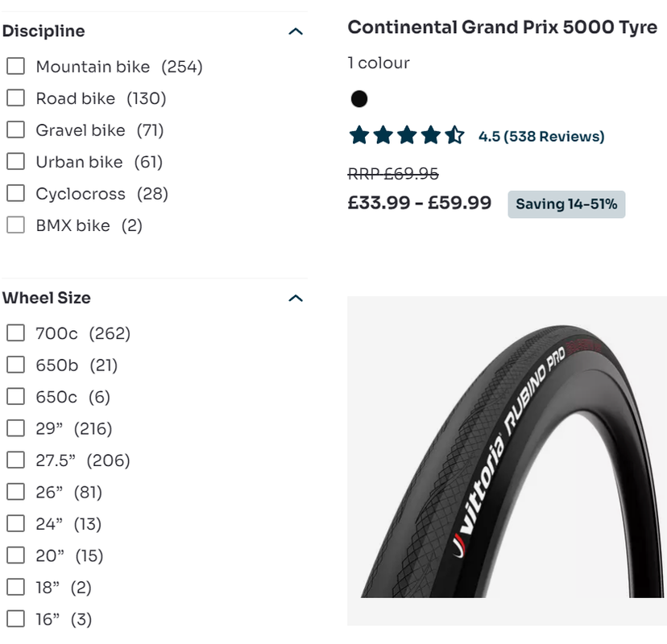
Task: Select the 29" wheel size filter
Action: [16, 429]
